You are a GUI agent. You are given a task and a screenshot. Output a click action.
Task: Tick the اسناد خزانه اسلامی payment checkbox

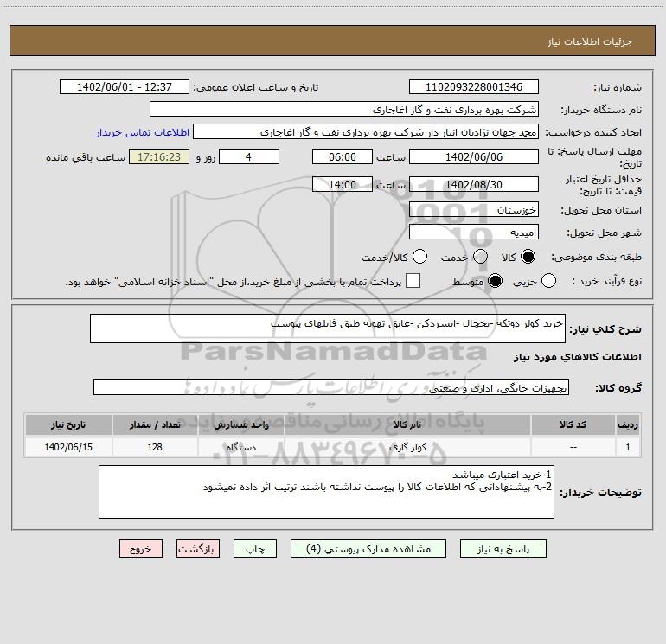pyautogui.click(x=413, y=281)
